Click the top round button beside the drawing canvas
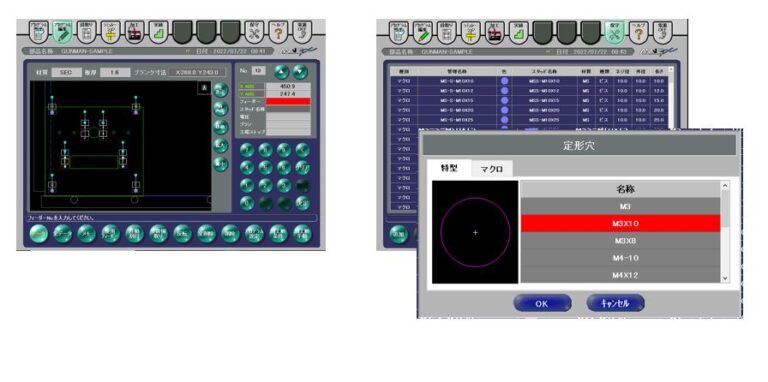Screen dimensions: 768x382 coord(221,90)
